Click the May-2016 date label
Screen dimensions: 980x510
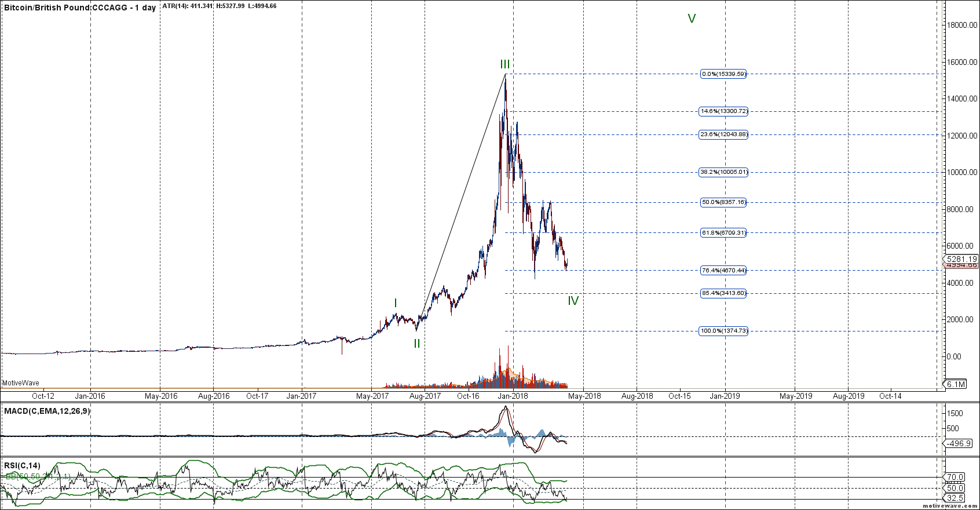point(161,396)
